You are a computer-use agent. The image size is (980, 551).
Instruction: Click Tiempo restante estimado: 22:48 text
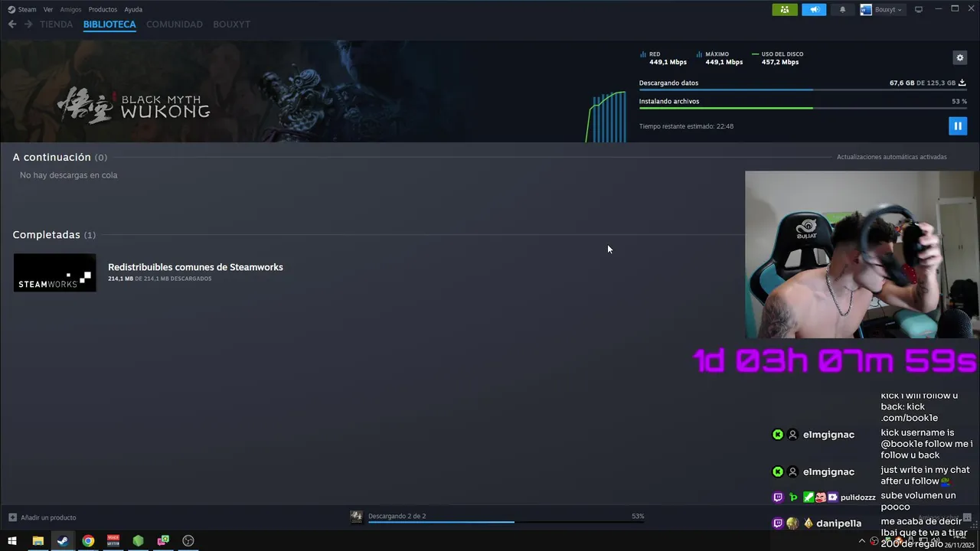click(686, 126)
